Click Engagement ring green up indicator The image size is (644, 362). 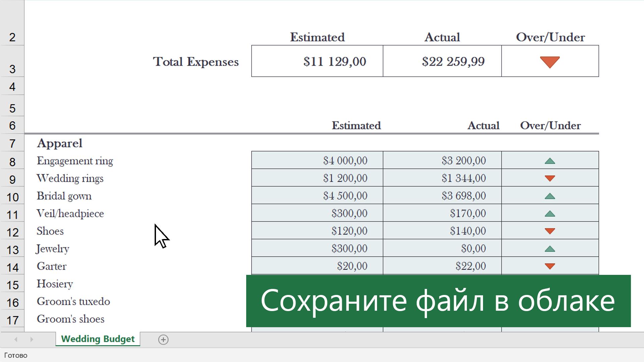tap(550, 161)
